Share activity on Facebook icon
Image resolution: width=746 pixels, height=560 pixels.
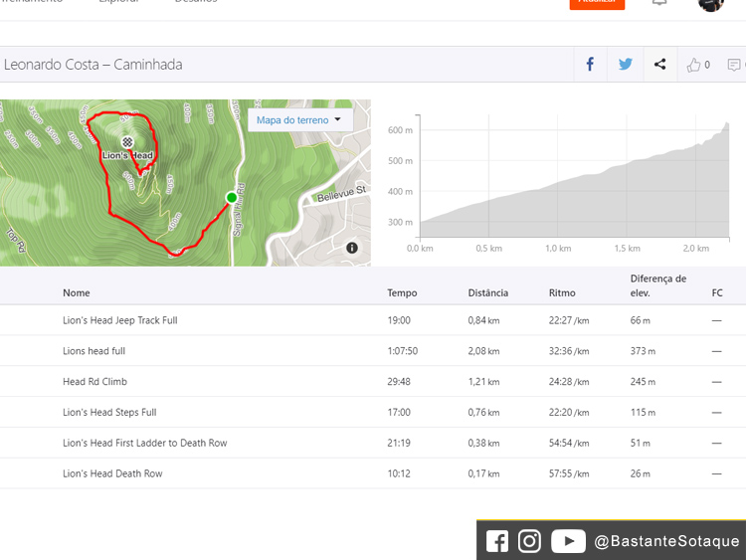click(x=590, y=65)
